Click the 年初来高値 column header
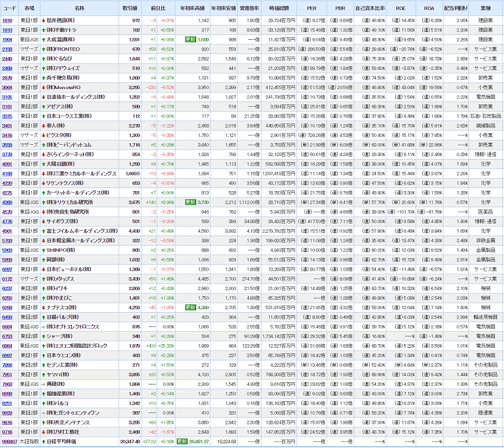504x448 pixels. click(192, 8)
